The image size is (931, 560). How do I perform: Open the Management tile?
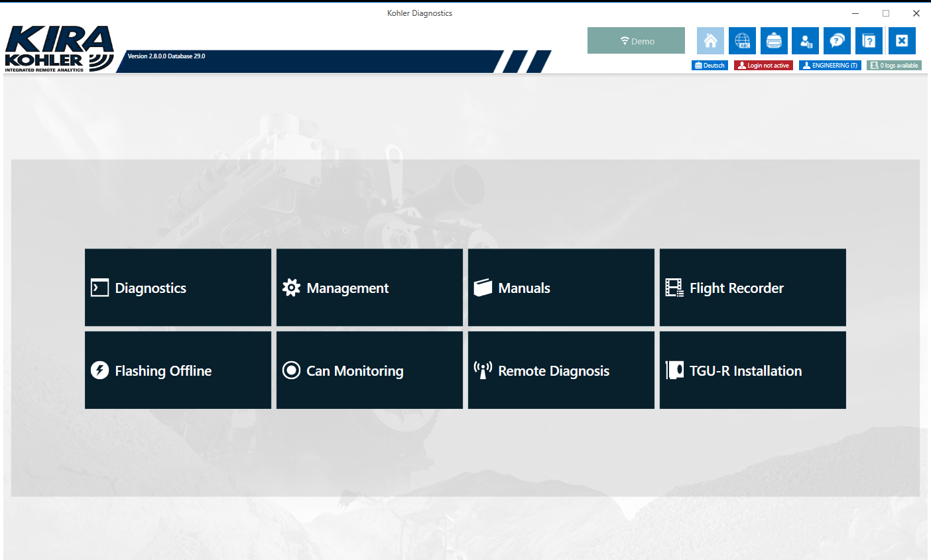click(369, 288)
